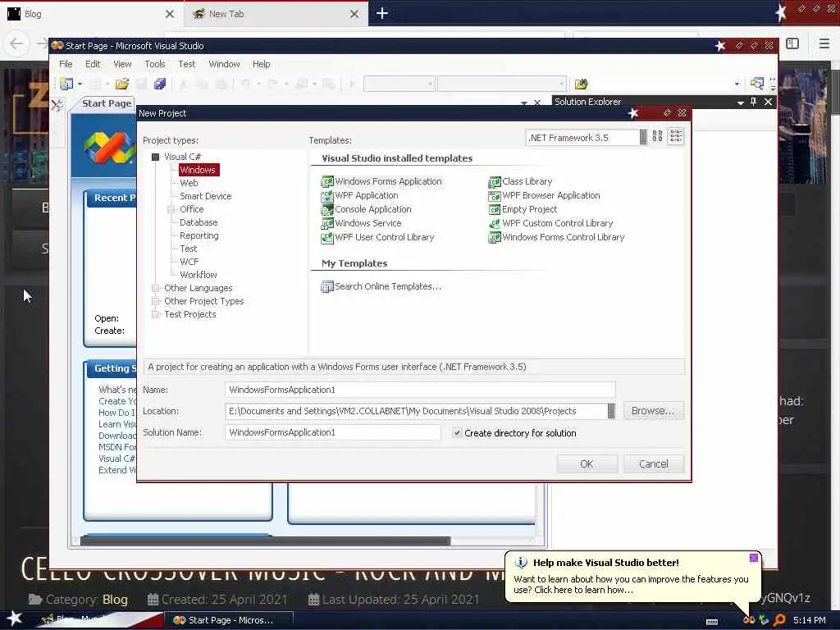Open the File menu

point(66,64)
